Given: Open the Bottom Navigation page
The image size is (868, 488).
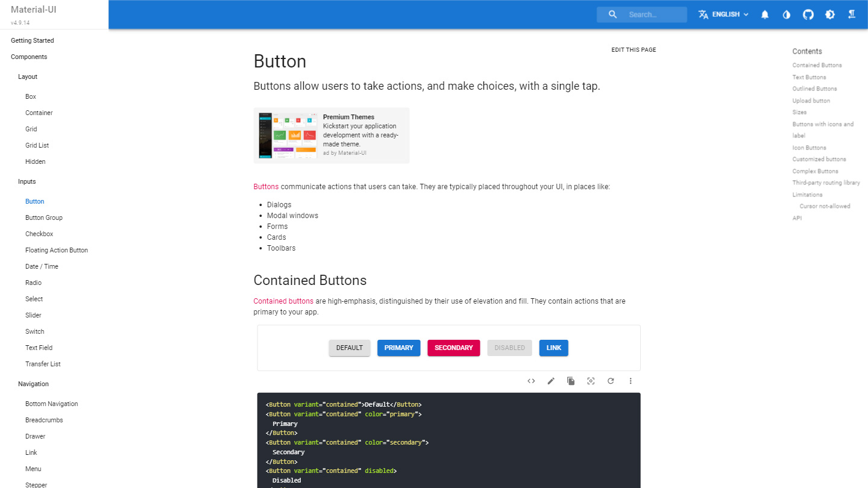Looking at the screenshot, I should [x=52, y=404].
